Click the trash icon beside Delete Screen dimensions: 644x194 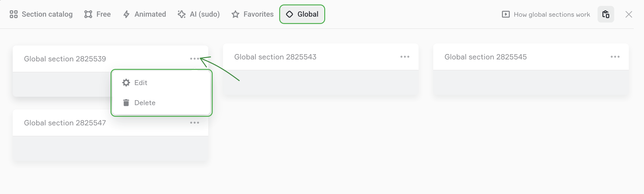point(126,103)
